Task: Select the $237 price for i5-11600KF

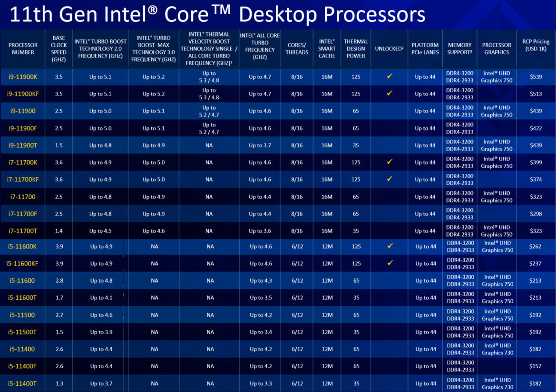Action: (x=535, y=263)
